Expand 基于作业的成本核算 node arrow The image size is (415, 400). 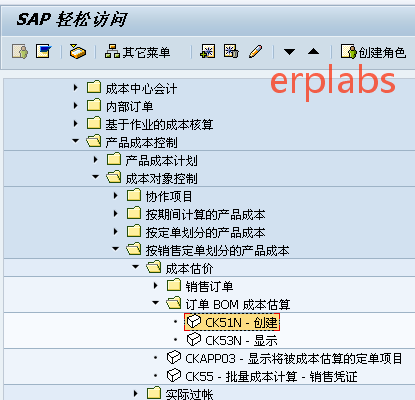(76, 124)
